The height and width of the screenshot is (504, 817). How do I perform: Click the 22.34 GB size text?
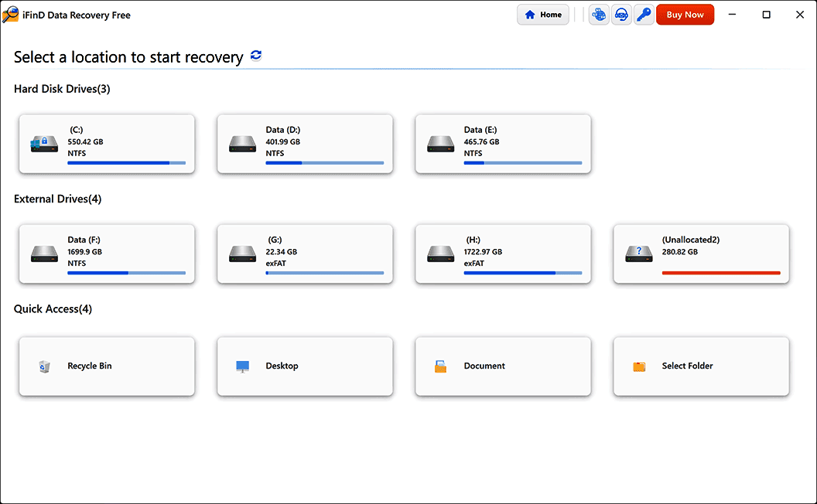click(282, 251)
